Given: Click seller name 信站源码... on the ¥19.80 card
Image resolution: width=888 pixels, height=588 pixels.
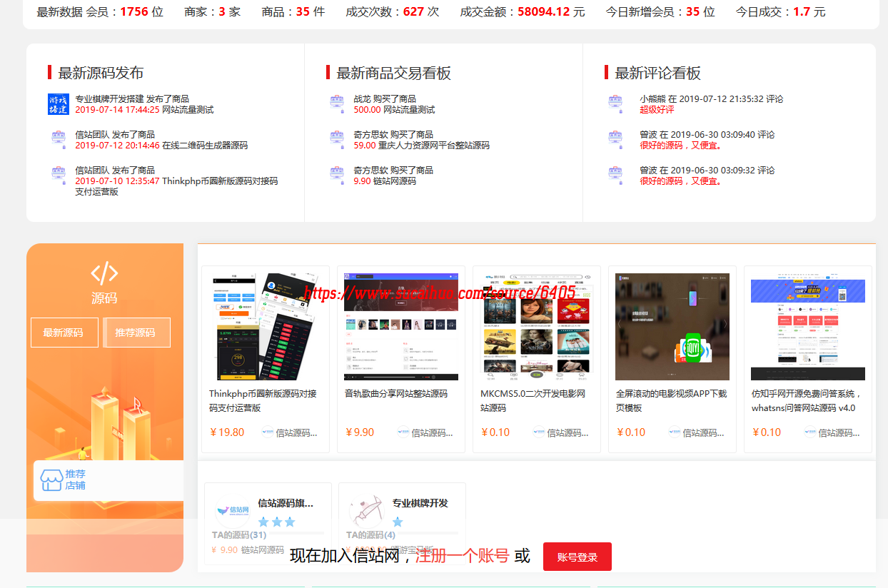Looking at the screenshot, I should [296, 432].
